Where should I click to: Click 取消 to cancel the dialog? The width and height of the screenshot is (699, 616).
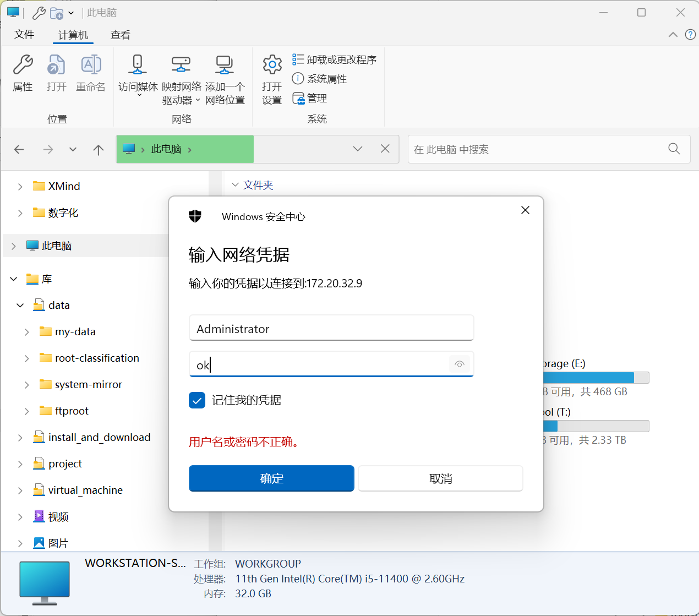point(440,478)
